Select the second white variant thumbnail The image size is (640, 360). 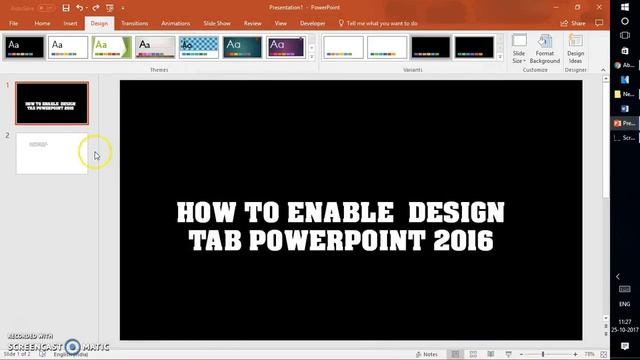[387, 47]
